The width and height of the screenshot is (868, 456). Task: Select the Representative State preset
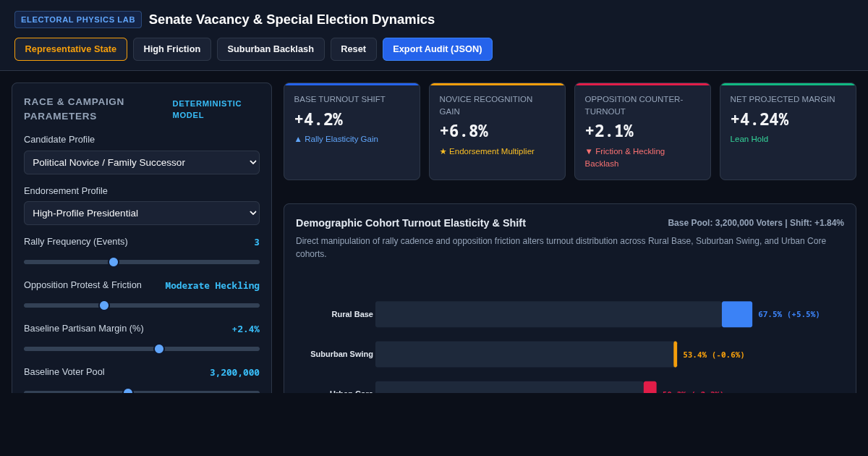point(71,49)
